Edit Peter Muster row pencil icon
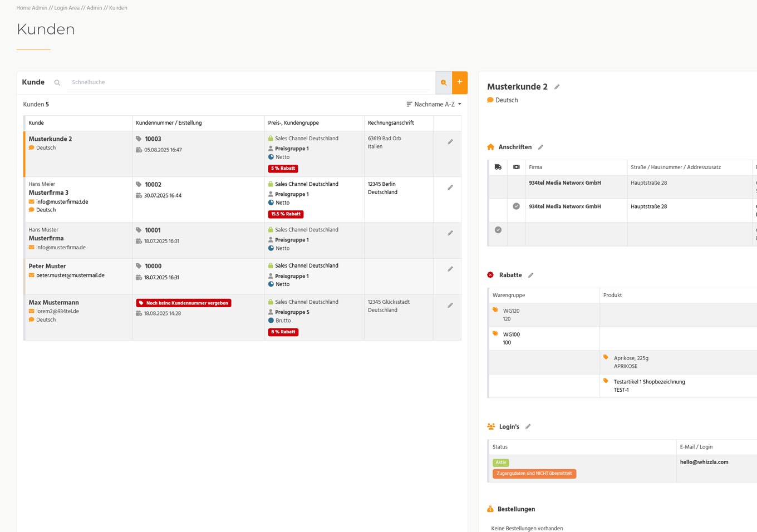757x532 pixels. click(450, 269)
